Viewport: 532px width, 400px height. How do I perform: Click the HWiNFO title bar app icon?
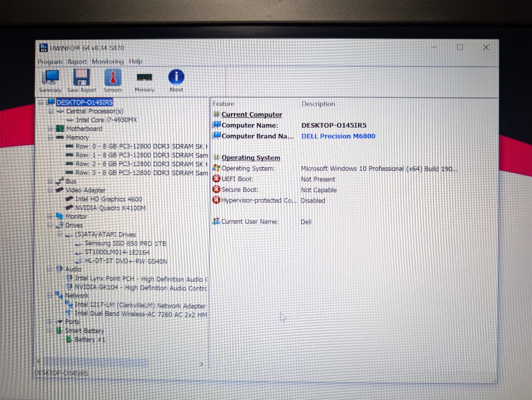click(x=44, y=48)
